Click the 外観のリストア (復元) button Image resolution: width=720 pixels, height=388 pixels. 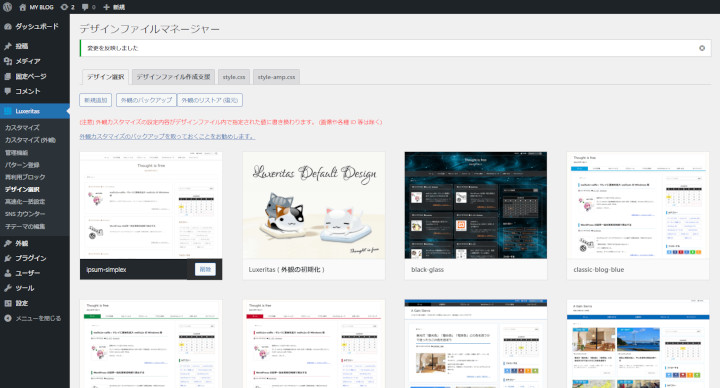[210, 100]
